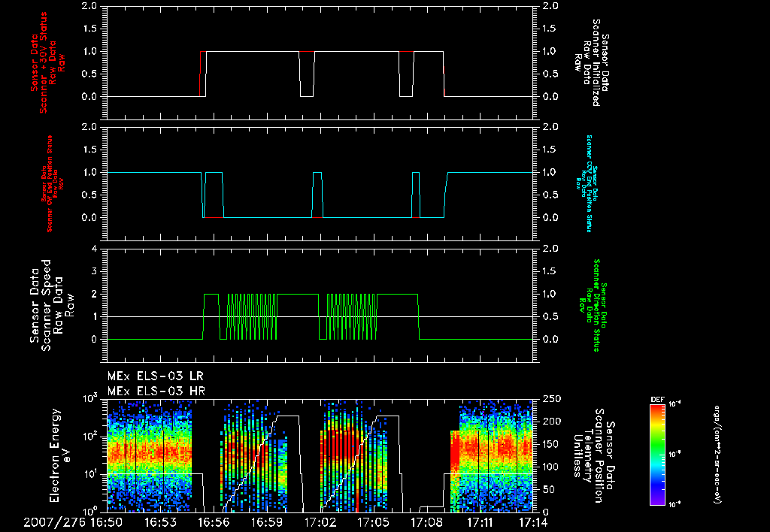770x532 pixels.
Task: Click the 17:02 time tick label
Action: pos(320,522)
